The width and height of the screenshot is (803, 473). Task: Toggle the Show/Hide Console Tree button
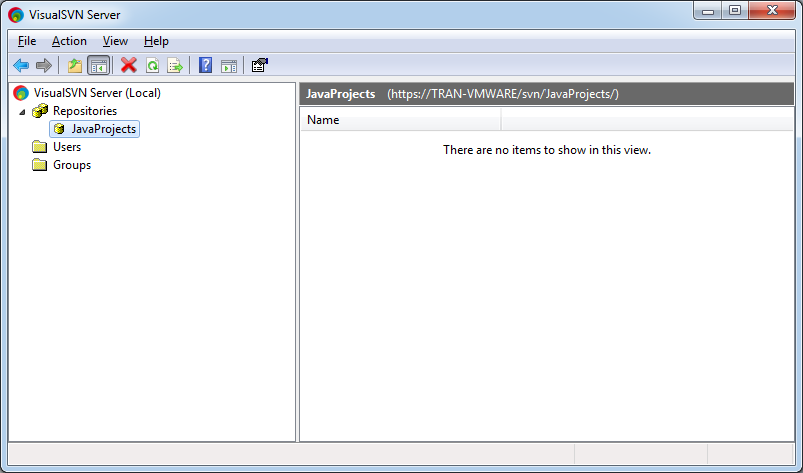[98, 66]
